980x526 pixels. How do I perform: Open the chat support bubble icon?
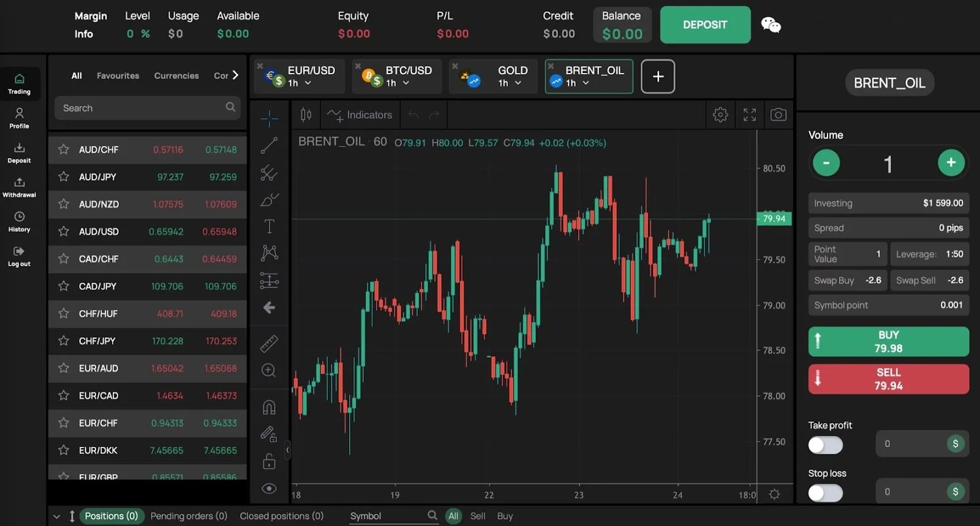point(771,25)
